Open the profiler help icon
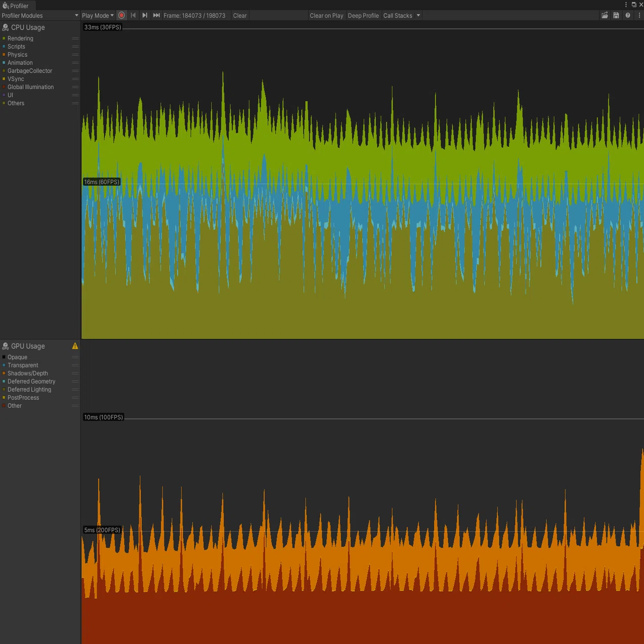The width and height of the screenshot is (644, 644). click(628, 15)
